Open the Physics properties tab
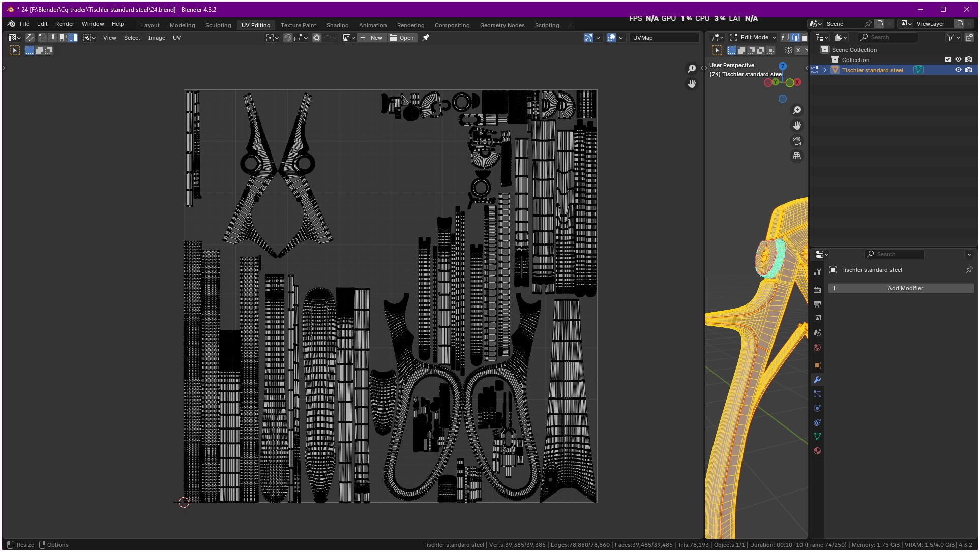 point(817,409)
